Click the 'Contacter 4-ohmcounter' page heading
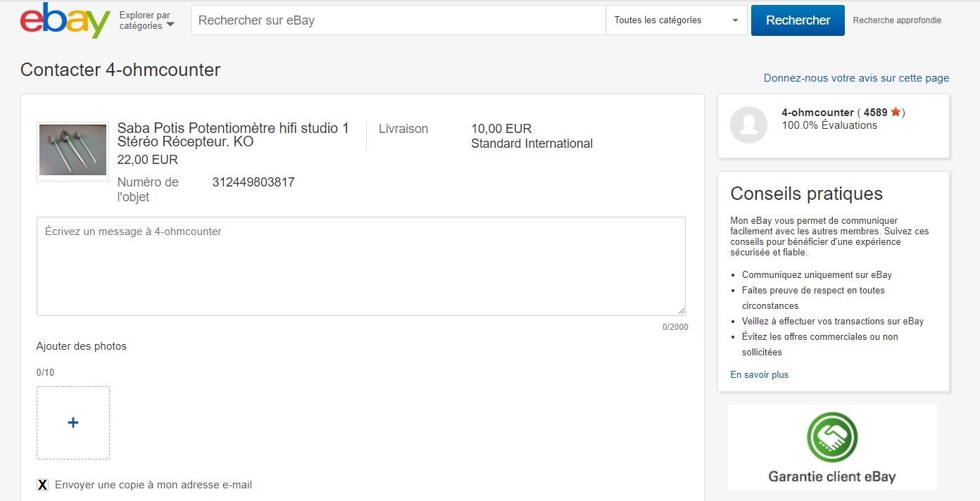Screen dimensions: 980x501 click(120, 70)
